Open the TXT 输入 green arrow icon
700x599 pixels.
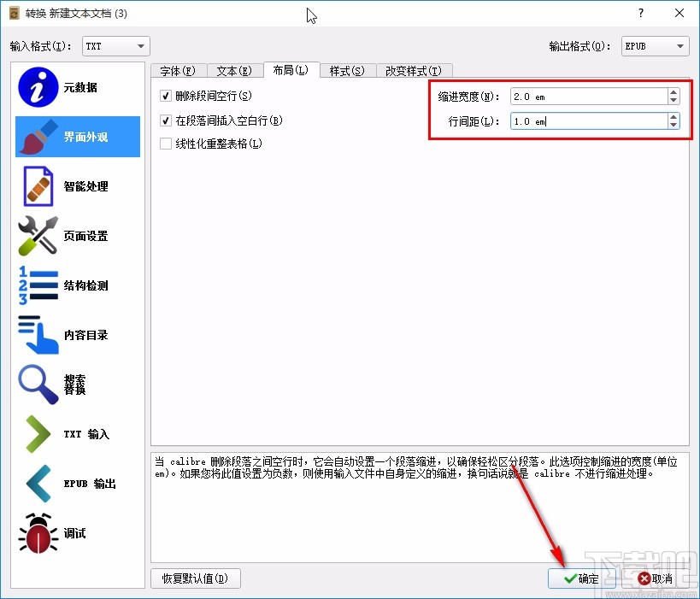point(38,434)
